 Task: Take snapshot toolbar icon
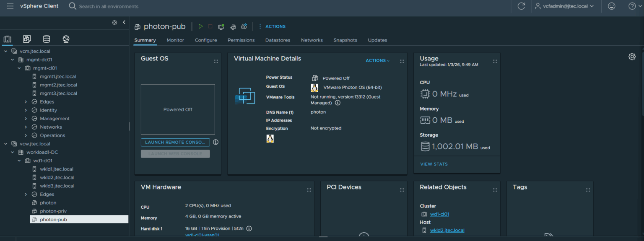tap(244, 26)
